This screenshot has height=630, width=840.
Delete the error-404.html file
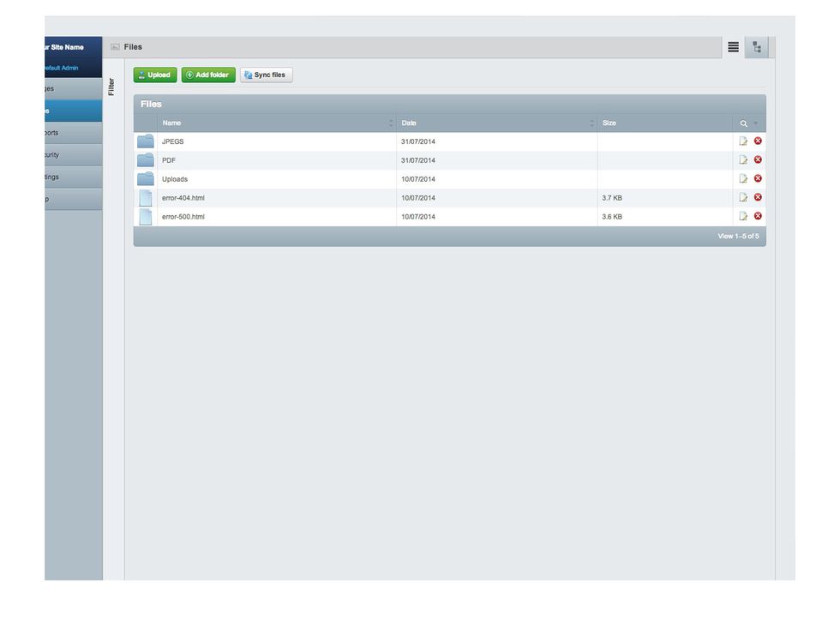click(758, 197)
